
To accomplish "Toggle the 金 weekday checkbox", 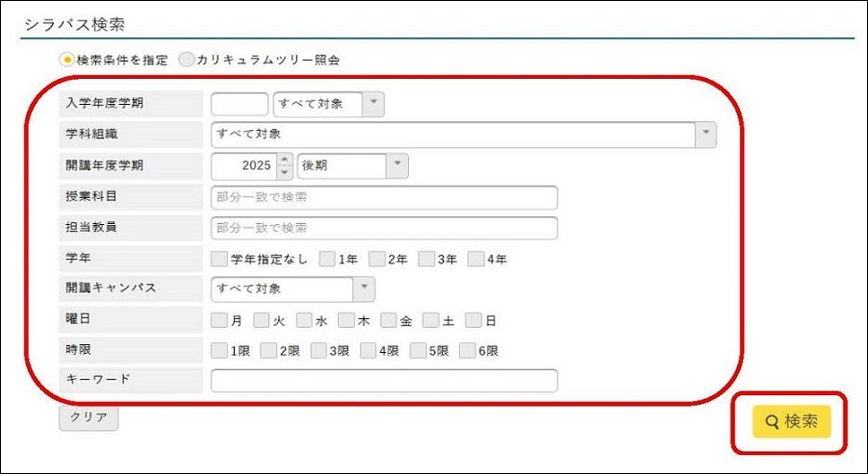I will click(389, 320).
